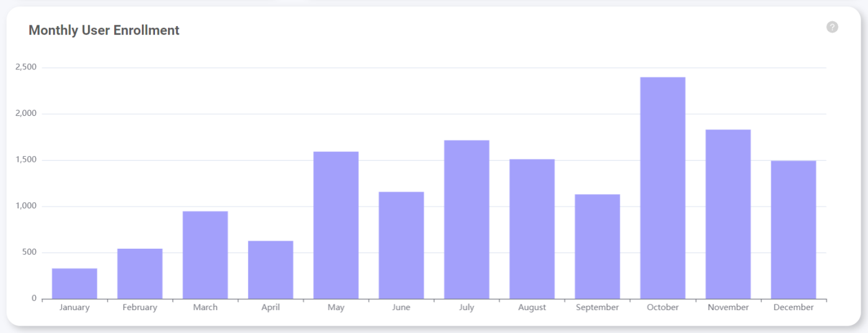Click the October axis label
The image size is (868, 333).
(663, 308)
